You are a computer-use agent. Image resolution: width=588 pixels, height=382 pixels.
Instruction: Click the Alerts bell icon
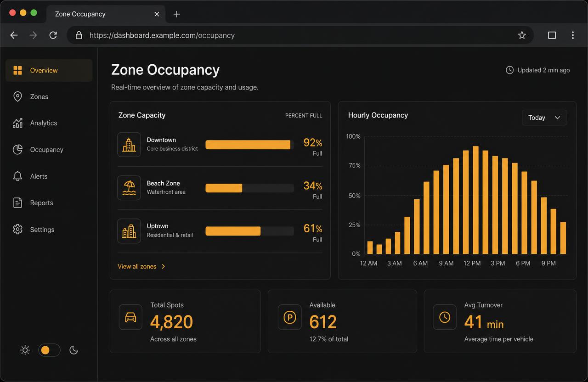[x=17, y=176]
